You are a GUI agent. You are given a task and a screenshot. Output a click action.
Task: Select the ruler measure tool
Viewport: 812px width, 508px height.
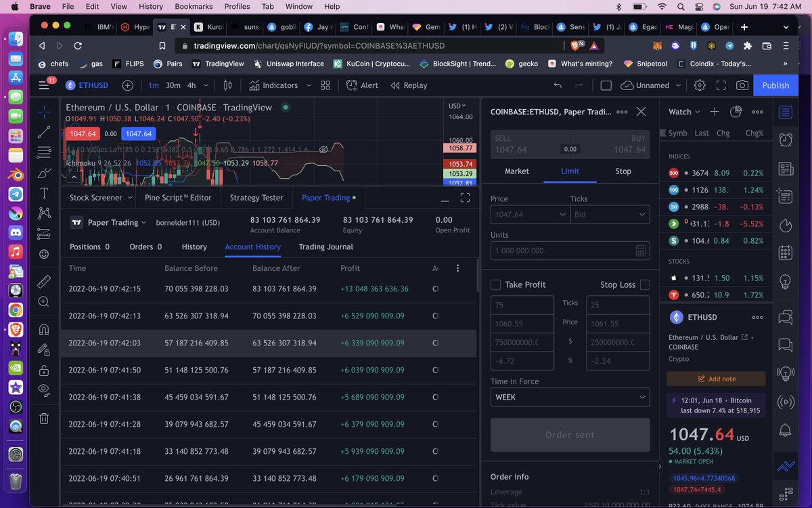pyautogui.click(x=44, y=281)
